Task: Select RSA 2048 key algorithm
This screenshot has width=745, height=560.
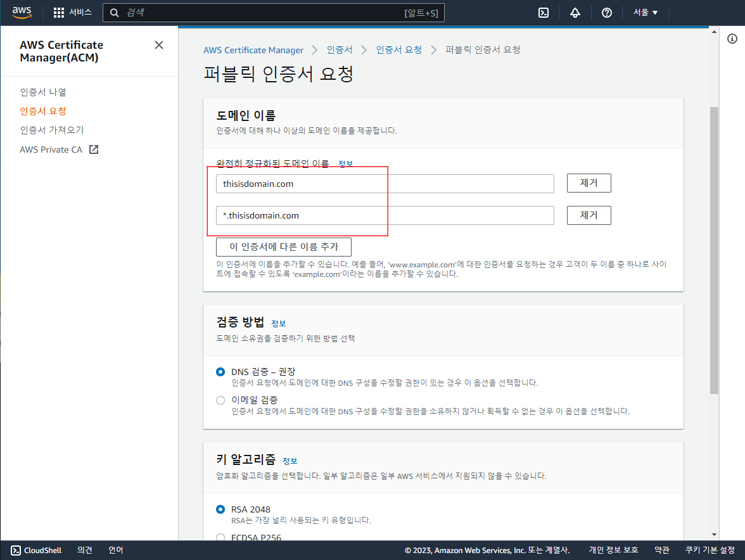Action: tap(220, 509)
